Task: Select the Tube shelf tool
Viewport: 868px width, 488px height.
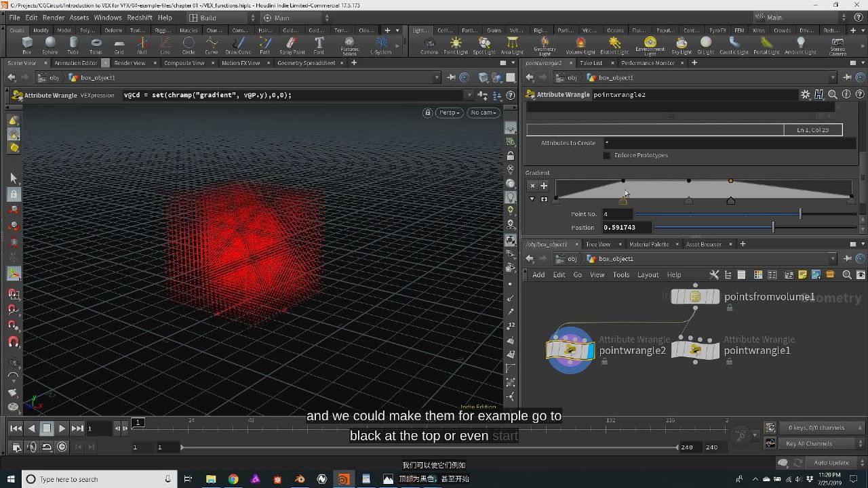Action: [73, 45]
